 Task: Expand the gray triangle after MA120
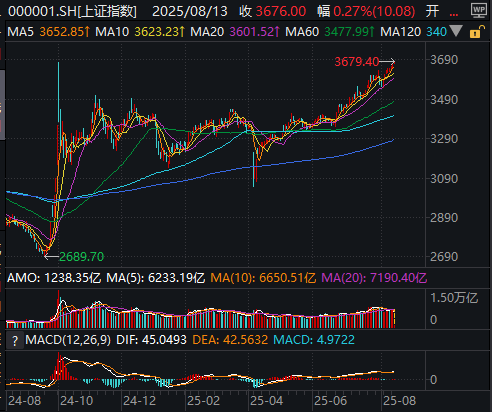click(456, 31)
